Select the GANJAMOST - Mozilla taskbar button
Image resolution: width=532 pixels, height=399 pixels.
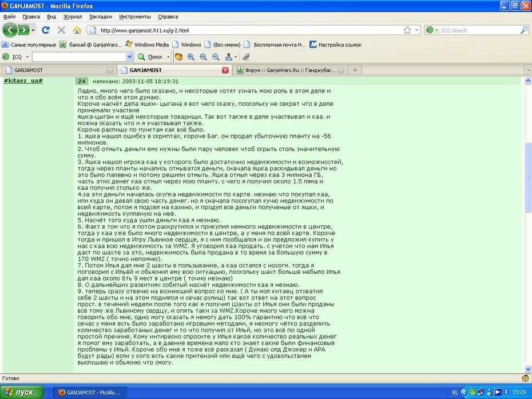[x=90, y=392]
